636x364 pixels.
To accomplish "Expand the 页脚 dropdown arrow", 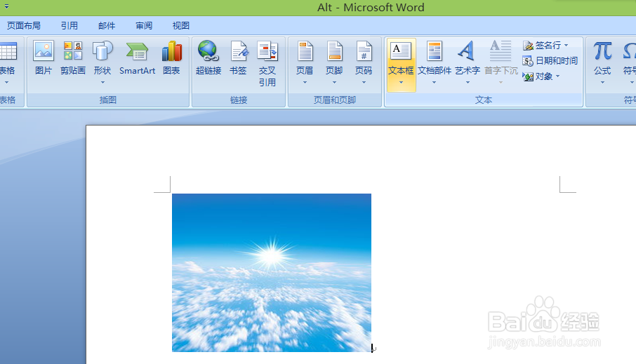I will [334, 83].
